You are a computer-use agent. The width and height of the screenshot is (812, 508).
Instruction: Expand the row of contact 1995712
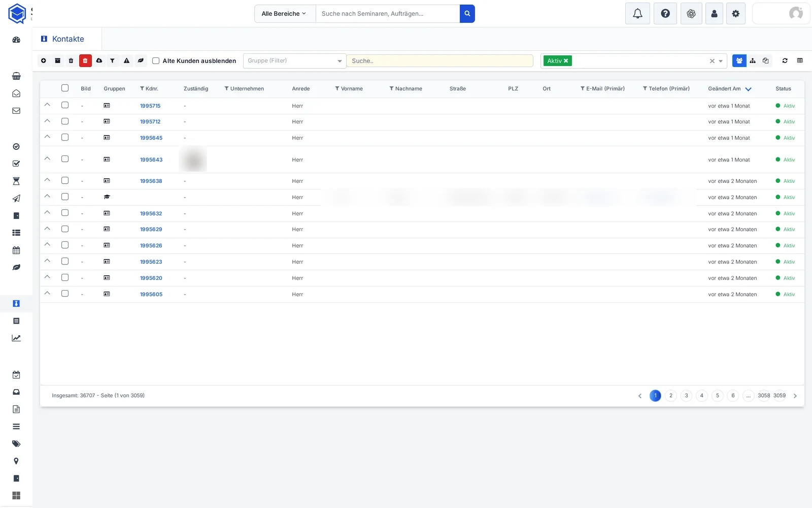click(x=47, y=121)
